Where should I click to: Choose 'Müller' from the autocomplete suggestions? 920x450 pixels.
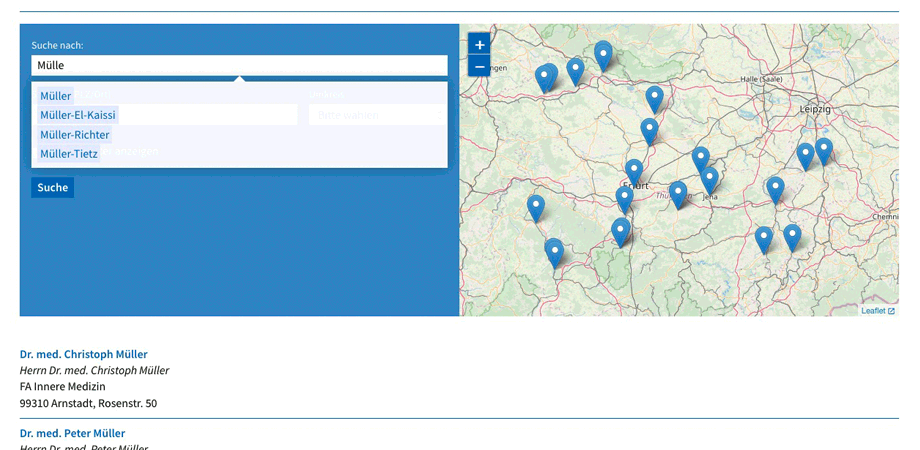pos(56,96)
